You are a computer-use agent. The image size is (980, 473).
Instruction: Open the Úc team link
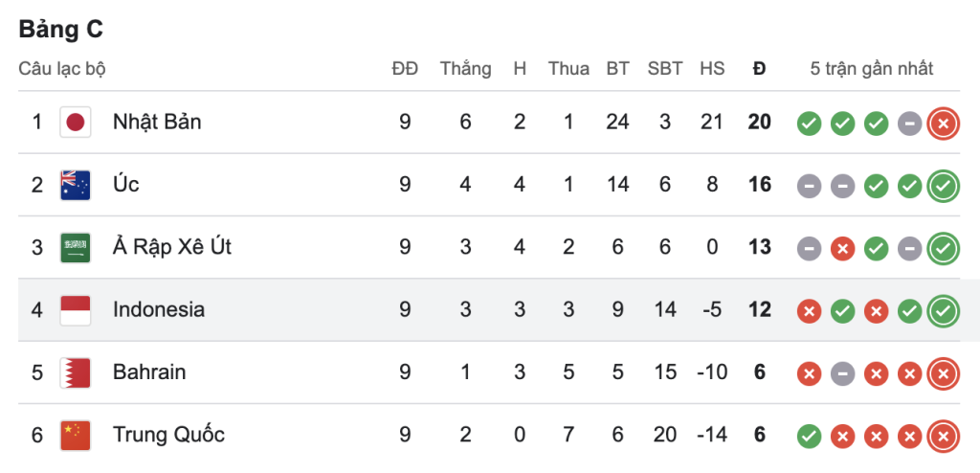pyautogui.click(x=126, y=185)
